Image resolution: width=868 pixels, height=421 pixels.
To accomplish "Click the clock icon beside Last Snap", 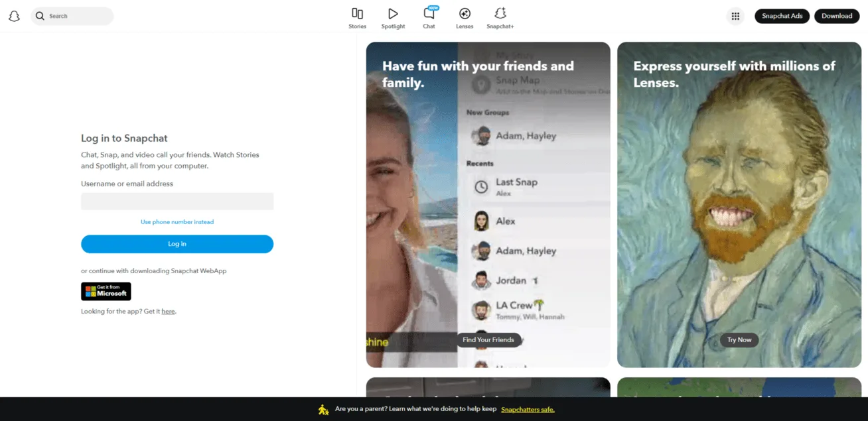I will (481, 188).
